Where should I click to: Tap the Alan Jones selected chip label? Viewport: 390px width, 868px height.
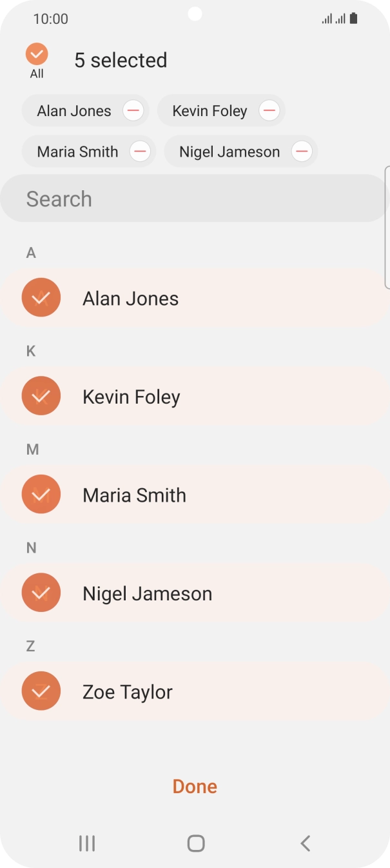click(x=74, y=111)
